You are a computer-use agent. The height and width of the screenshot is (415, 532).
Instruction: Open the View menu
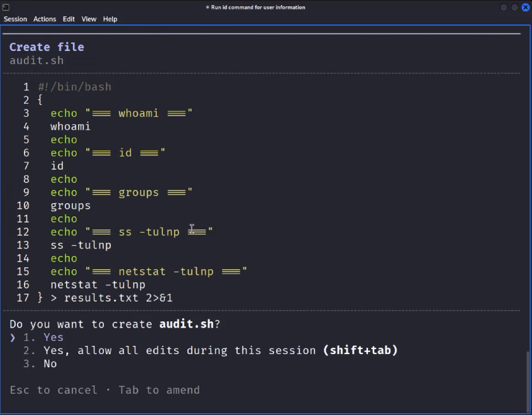pyautogui.click(x=89, y=19)
